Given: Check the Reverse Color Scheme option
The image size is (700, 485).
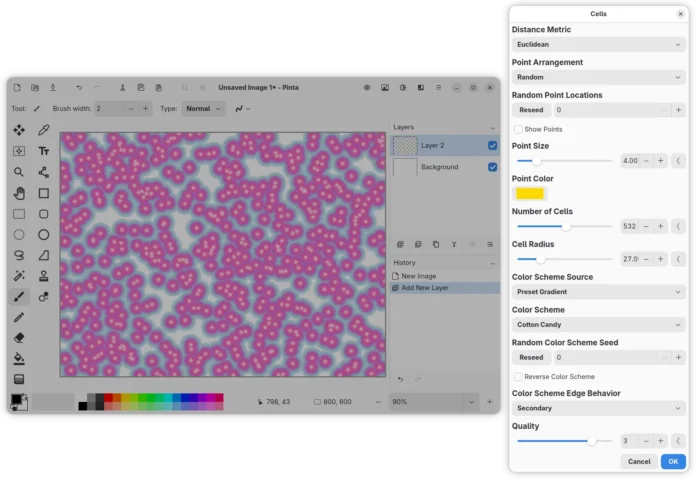Looking at the screenshot, I should pyautogui.click(x=518, y=376).
